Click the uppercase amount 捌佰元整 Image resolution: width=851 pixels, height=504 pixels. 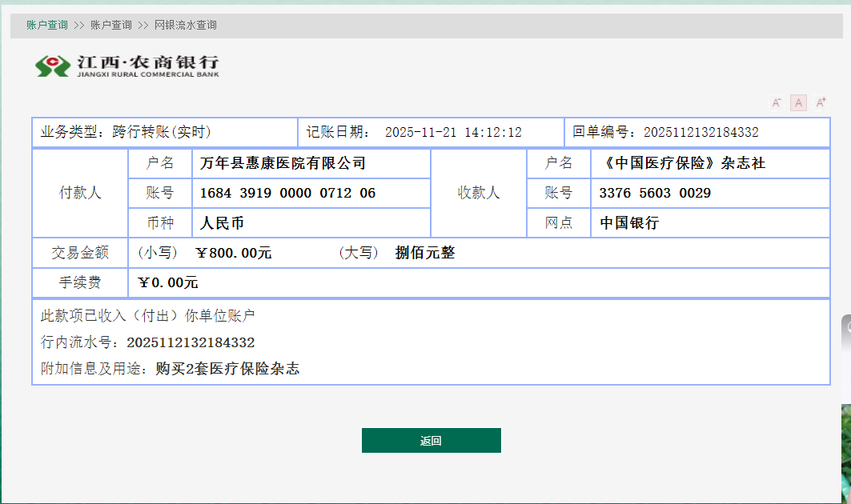point(425,253)
